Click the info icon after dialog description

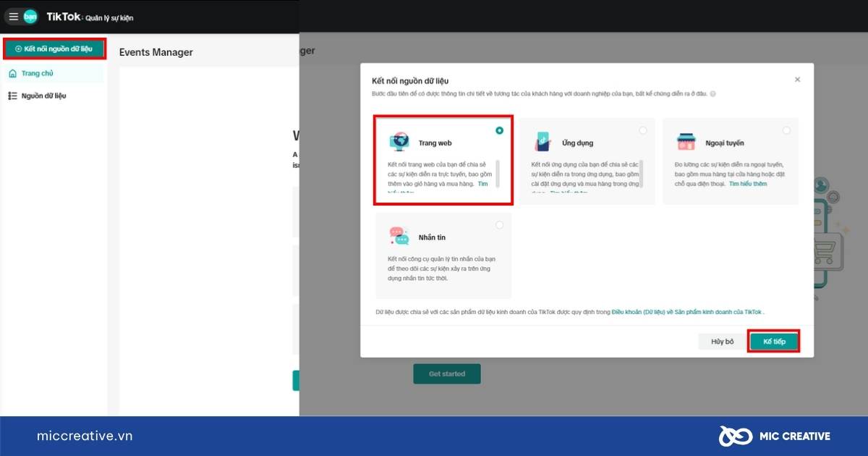pos(713,94)
